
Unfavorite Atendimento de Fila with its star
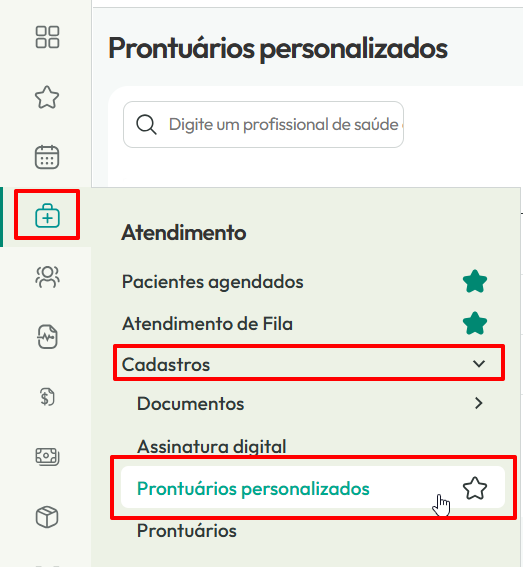tap(475, 323)
